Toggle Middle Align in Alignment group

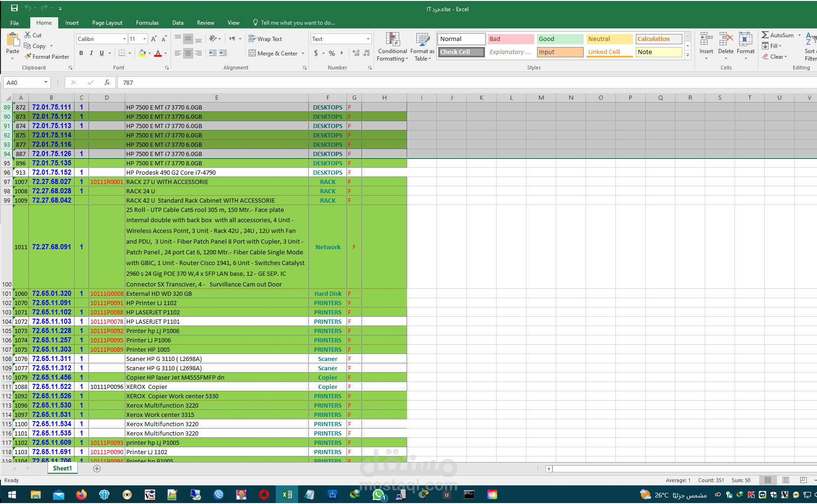tap(188, 39)
